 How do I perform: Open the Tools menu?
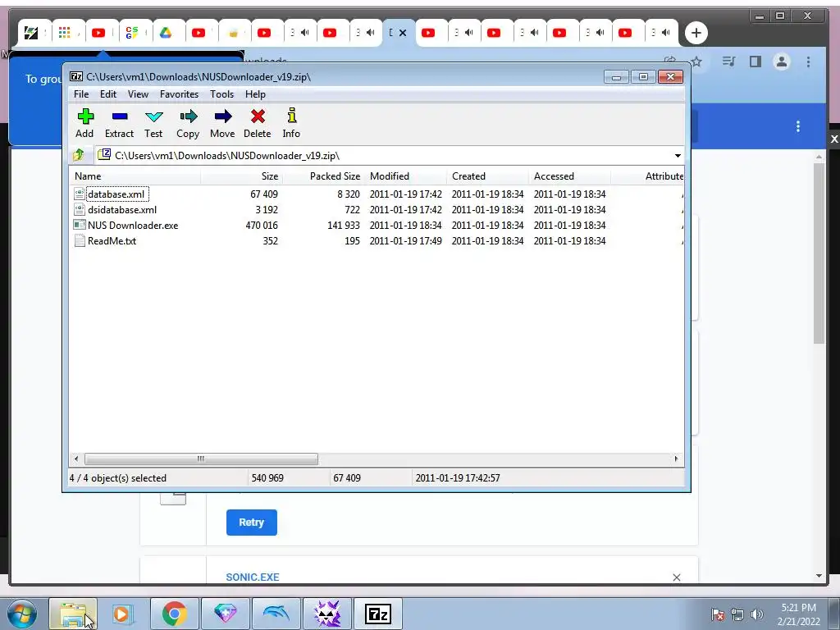(x=221, y=94)
